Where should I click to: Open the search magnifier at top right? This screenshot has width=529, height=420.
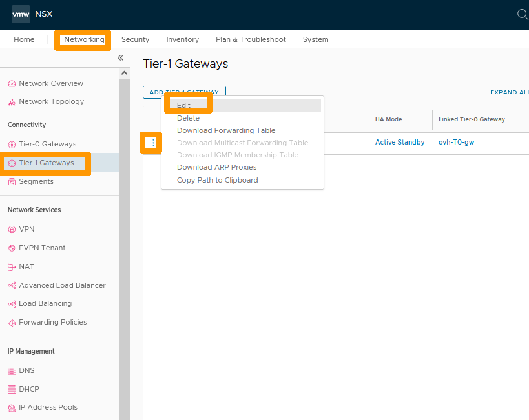pyautogui.click(x=523, y=14)
